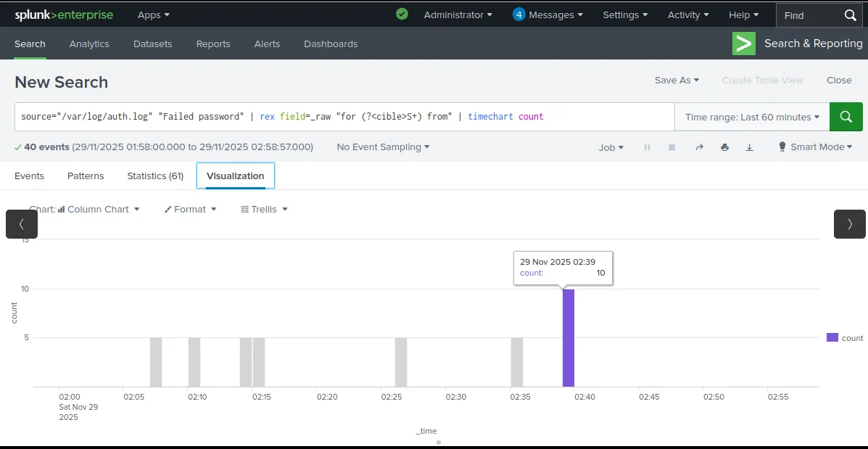Open the Trellis layout menu
Viewport: 868px width, 449px height.
[x=265, y=210]
